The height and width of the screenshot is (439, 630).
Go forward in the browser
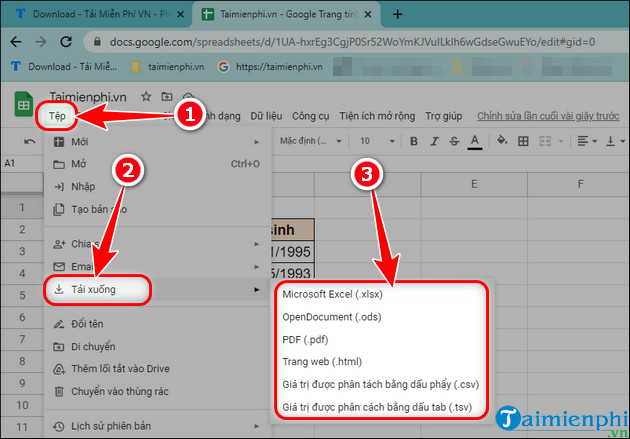(x=41, y=42)
